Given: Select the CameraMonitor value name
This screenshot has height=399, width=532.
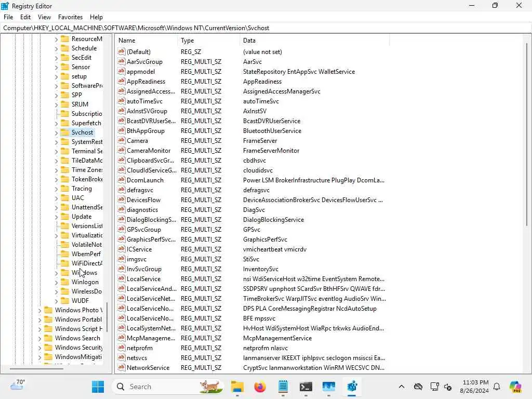Looking at the screenshot, I should (149, 150).
